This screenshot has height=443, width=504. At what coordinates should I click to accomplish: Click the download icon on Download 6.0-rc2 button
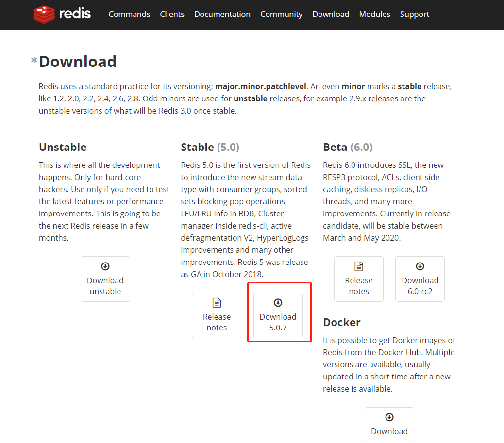tap(420, 266)
